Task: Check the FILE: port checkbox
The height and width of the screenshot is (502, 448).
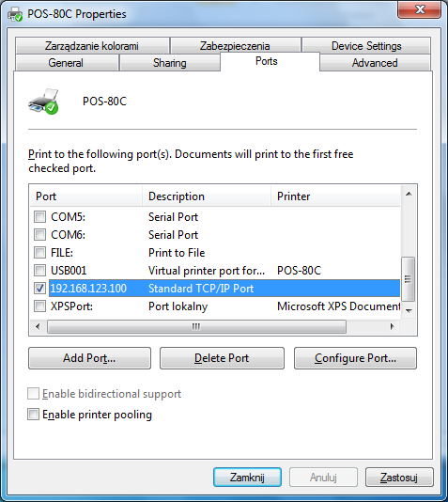Action: (x=39, y=253)
